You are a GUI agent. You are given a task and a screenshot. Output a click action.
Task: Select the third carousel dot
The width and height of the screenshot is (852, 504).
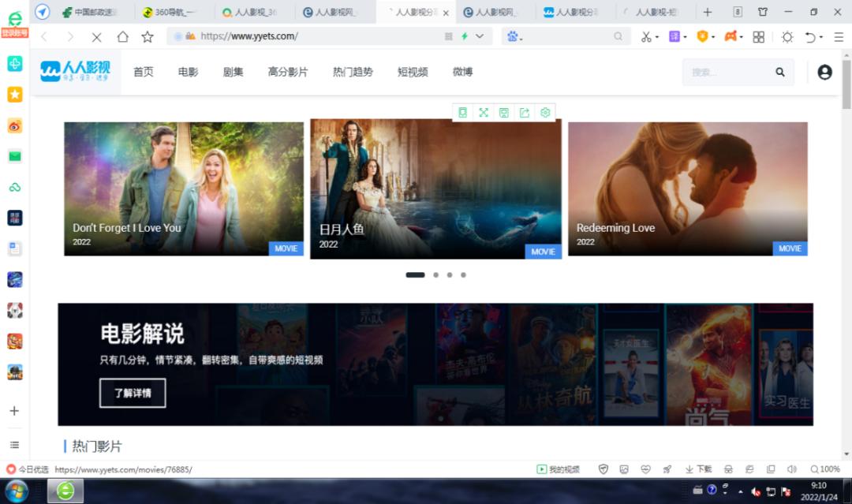450,274
